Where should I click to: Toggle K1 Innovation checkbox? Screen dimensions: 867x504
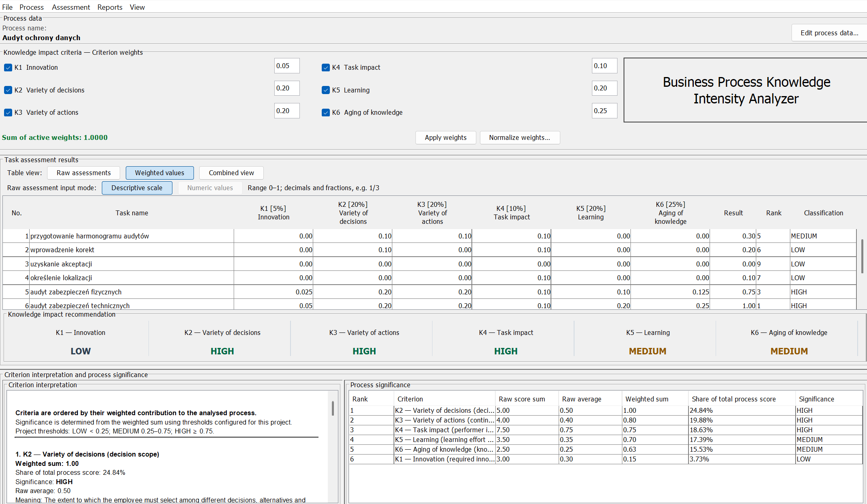pyautogui.click(x=8, y=67)
